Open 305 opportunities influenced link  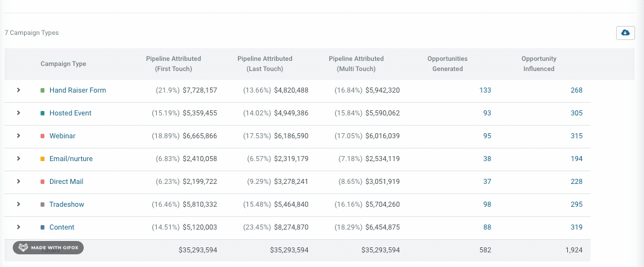click(577, 113)
